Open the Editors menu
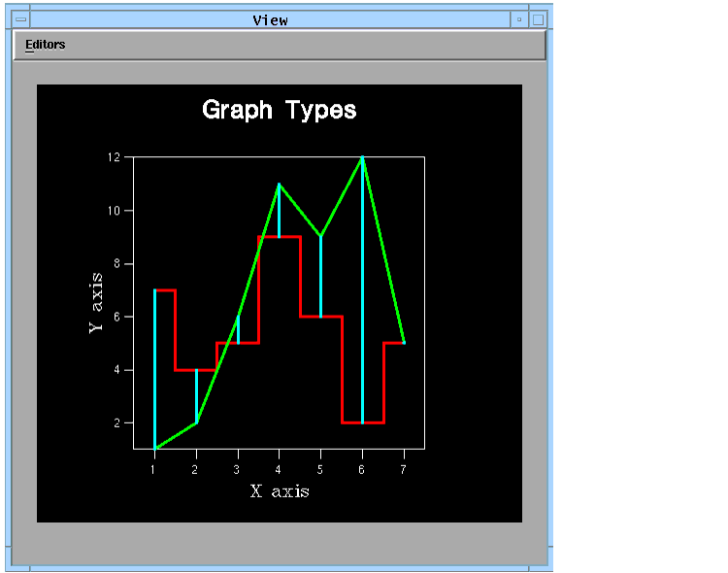728x573 pixels. click(46, 45)
